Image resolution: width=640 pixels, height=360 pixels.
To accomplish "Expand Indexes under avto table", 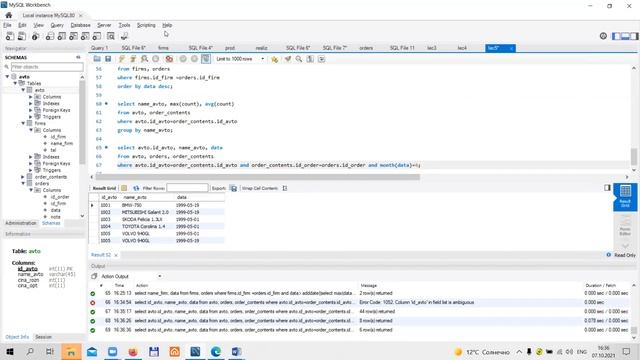I will pos(31,103).
